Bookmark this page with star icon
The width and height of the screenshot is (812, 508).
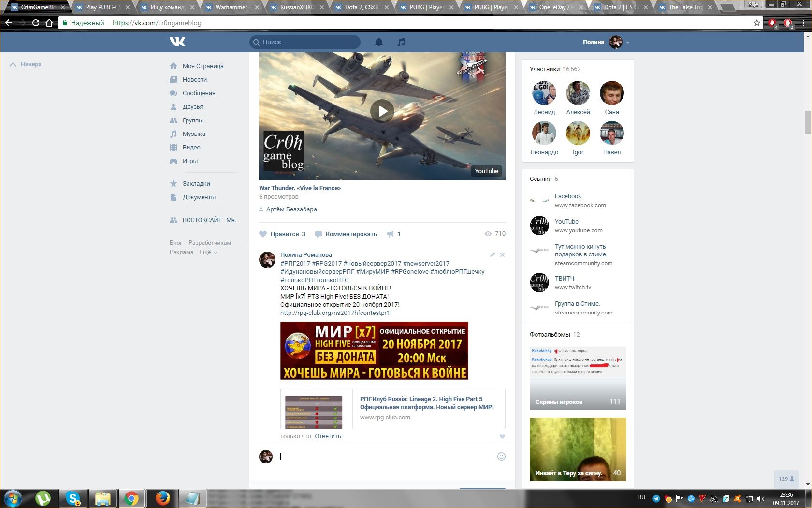click(757, 23)
